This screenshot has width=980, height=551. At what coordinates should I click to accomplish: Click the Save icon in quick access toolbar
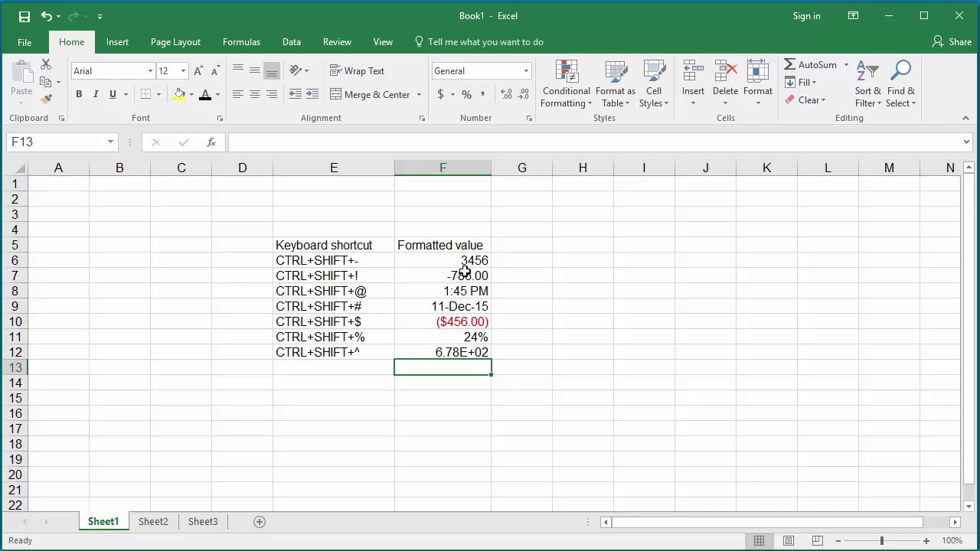(24, 16)
